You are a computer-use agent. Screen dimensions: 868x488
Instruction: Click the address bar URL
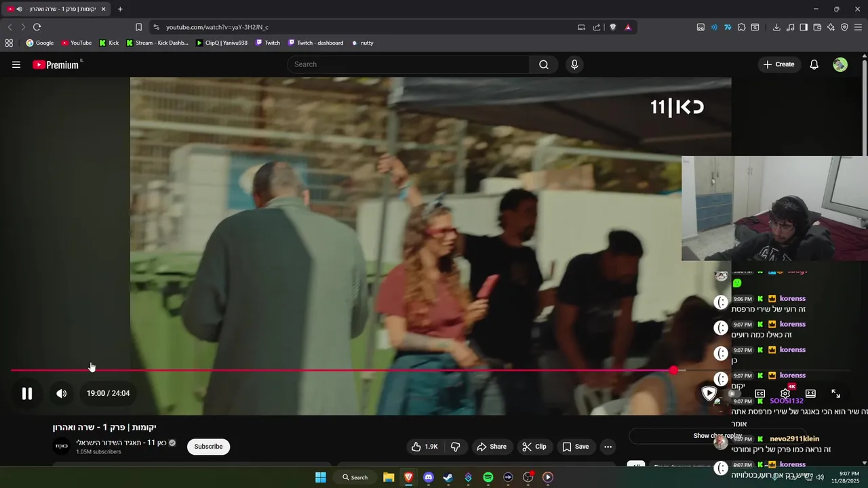[217, 27]
